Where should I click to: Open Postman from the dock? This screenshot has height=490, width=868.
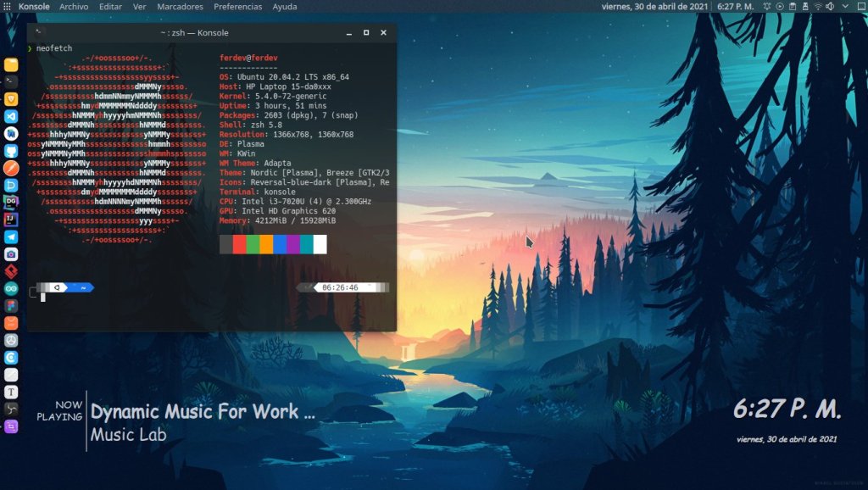11,168
